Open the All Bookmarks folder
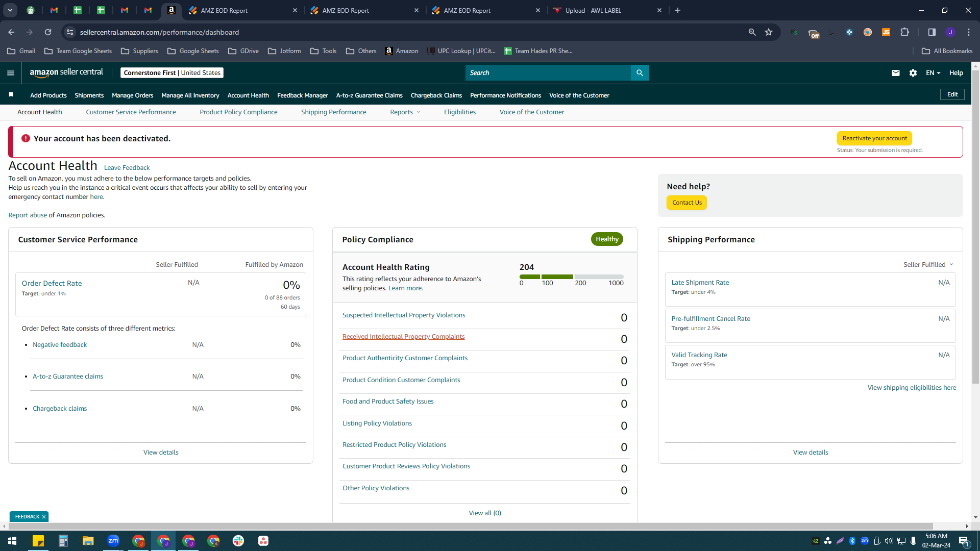Screen dimensions: 980x551 click(x=947, y=51)
